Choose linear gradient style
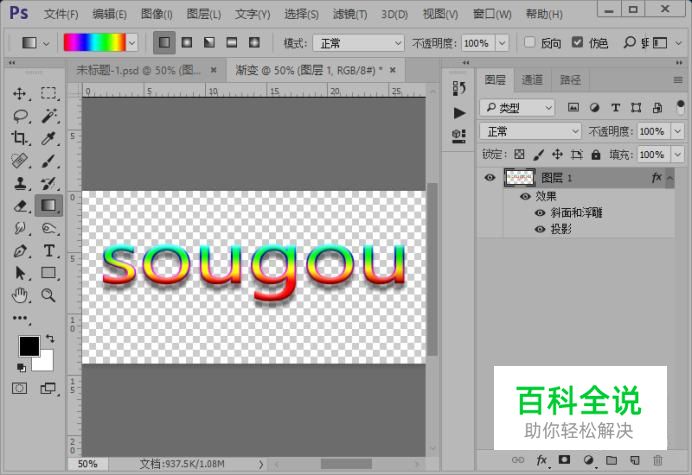Image resolution: width=692 pixels, height=475 pixels. click(x=164, y=43)
